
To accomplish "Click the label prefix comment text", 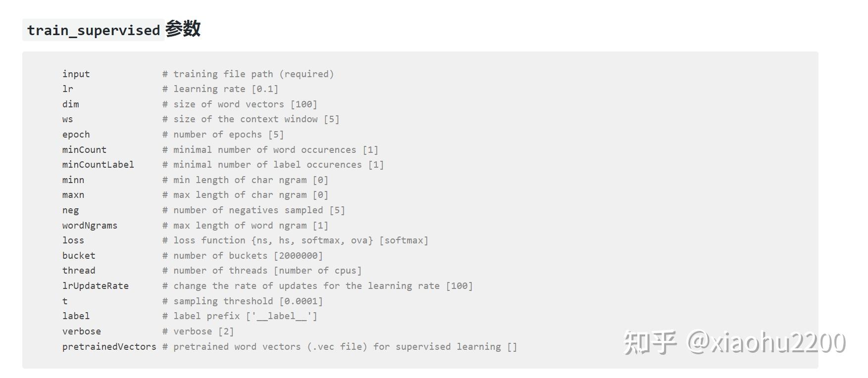I will coord(240,316).
